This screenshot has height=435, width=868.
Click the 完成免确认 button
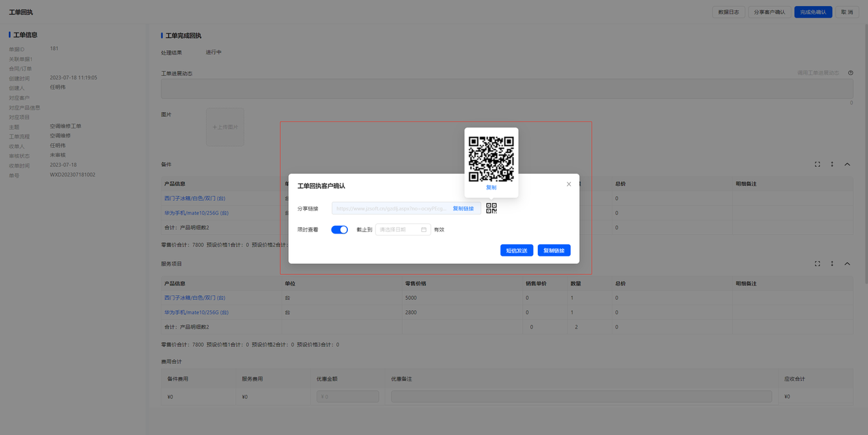pyautogui.click(x=813, y=12)
